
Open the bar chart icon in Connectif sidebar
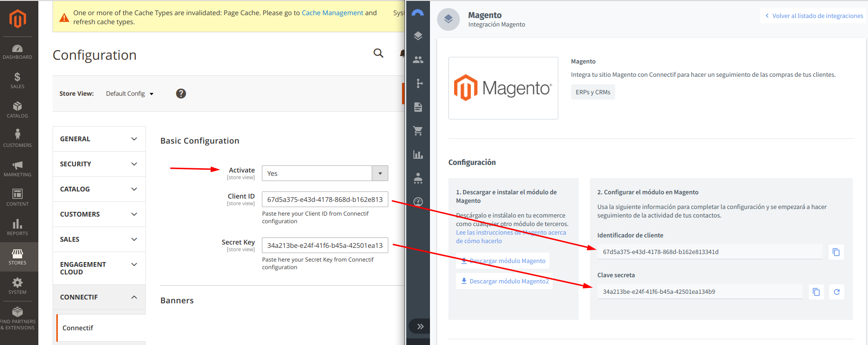418,154
